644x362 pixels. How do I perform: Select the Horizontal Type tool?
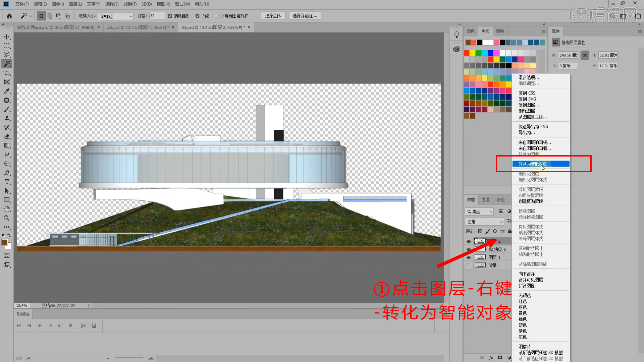7,182
